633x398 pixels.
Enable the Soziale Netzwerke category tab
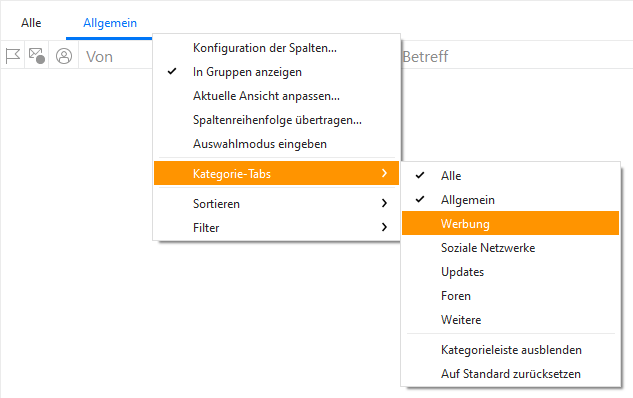510,248
